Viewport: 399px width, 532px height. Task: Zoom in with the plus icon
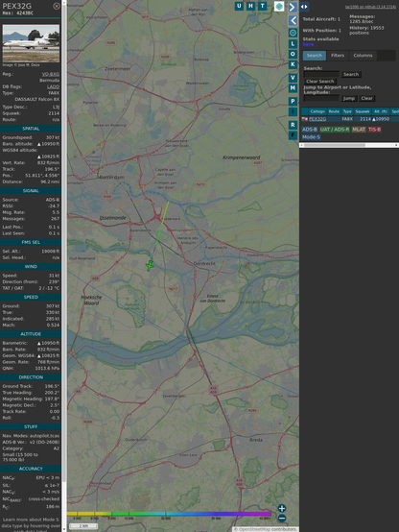282,508
